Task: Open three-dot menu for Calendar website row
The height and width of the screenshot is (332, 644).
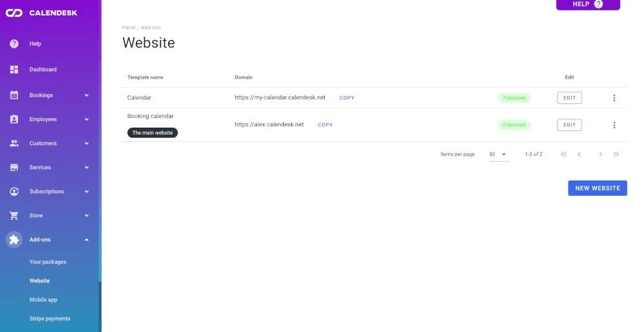Action: (614, 98)
